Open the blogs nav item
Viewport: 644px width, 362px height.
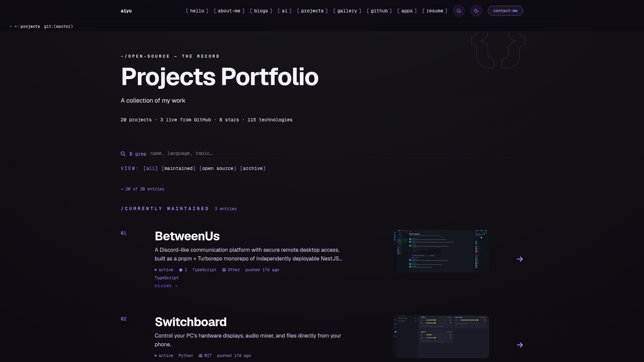coord(261,11)
